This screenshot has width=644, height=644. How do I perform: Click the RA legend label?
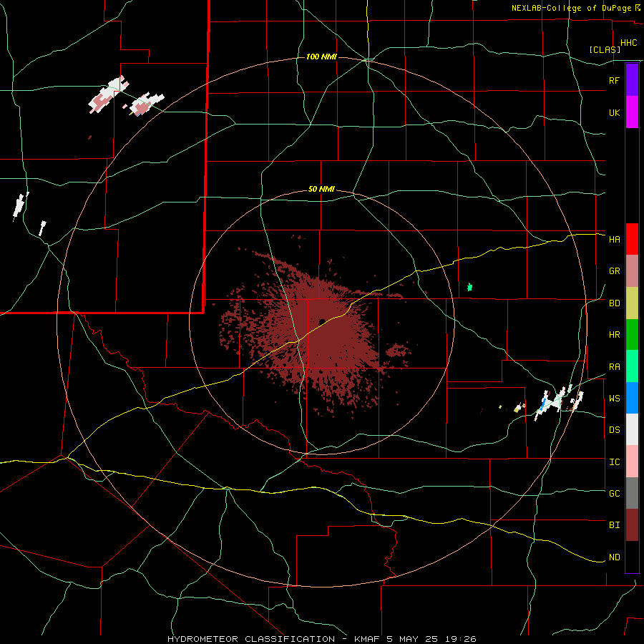[614, 367]
